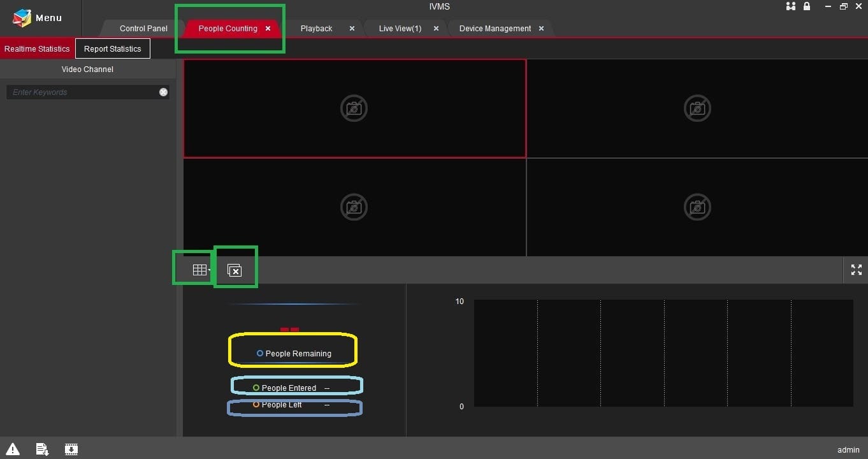Enter fullscreen with the expand arrows icon
This screenshot has width=868, height=459.
pos(856,270)
